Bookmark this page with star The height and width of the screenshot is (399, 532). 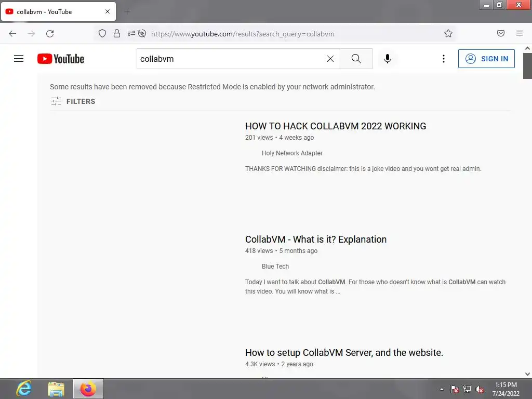[x=448, y=33]
